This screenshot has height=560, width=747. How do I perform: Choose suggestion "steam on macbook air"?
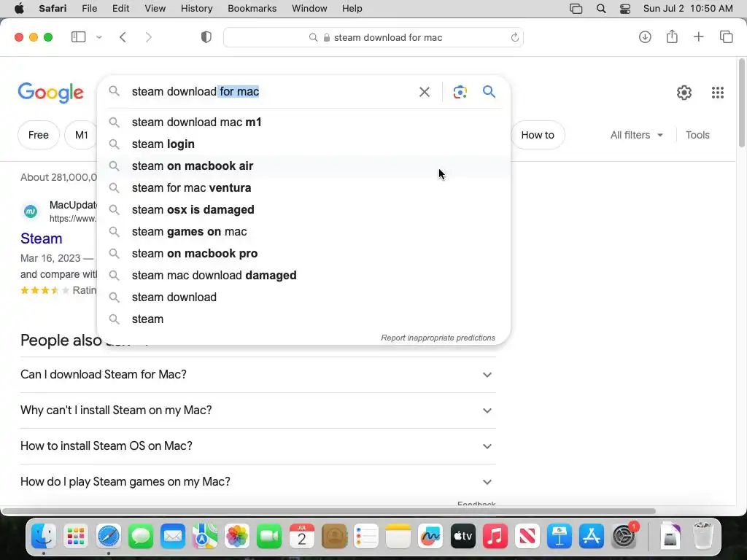303,166
